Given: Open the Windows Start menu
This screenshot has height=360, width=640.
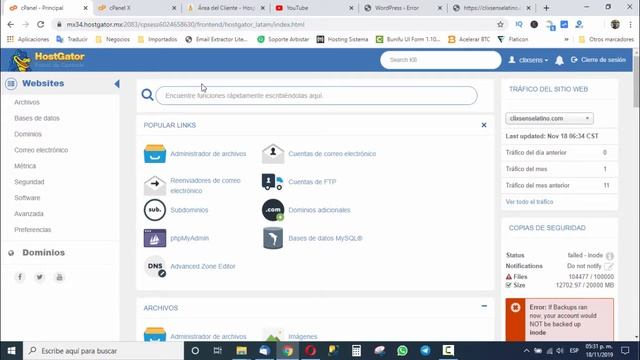Looking at the screenshot, I should pos(11,351).
